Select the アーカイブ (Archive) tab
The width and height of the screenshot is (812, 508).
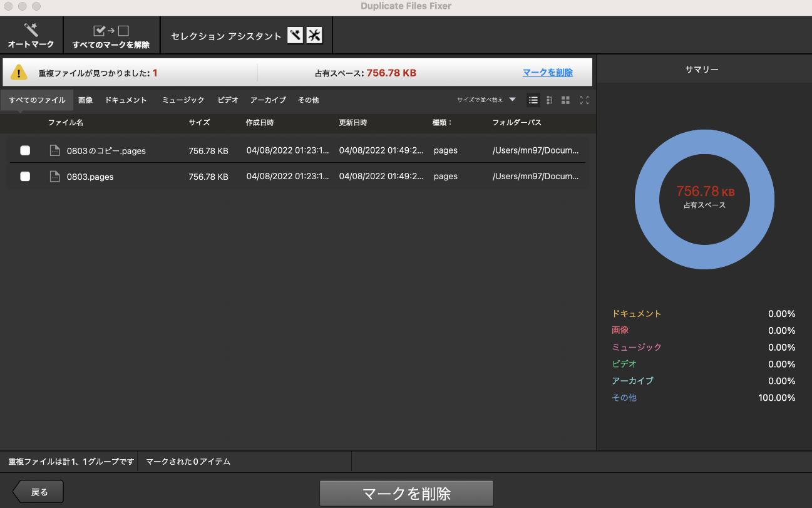point(268,100)
